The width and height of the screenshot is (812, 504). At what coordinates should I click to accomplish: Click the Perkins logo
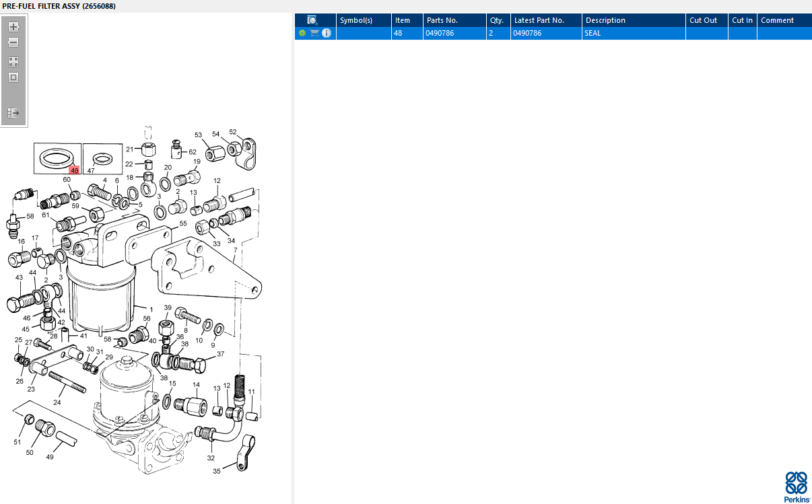point(796,487)
